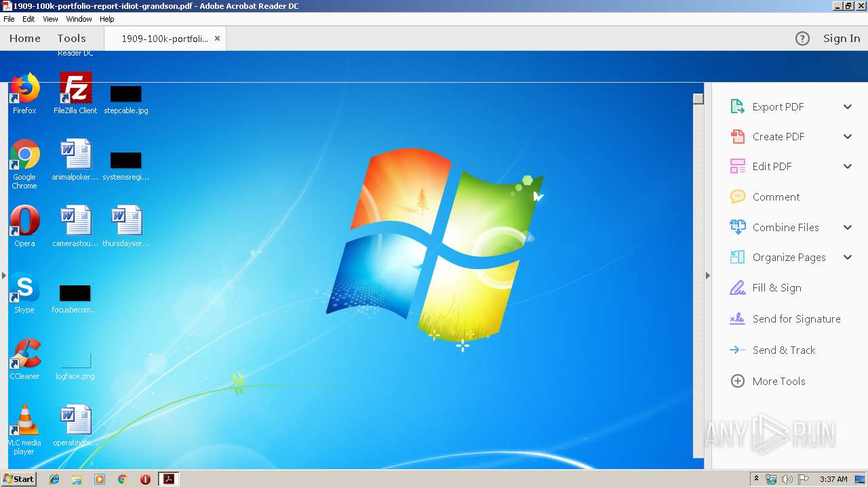The image size is (868, 488).
Task: Open the Create PDF tool icon
Action: tap(737, 136)
